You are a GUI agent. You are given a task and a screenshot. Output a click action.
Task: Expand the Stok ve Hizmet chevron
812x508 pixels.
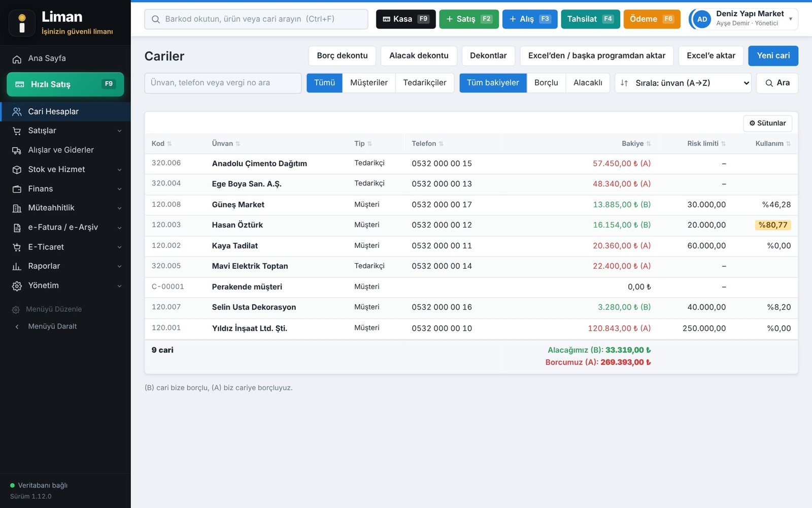(120, 170)
